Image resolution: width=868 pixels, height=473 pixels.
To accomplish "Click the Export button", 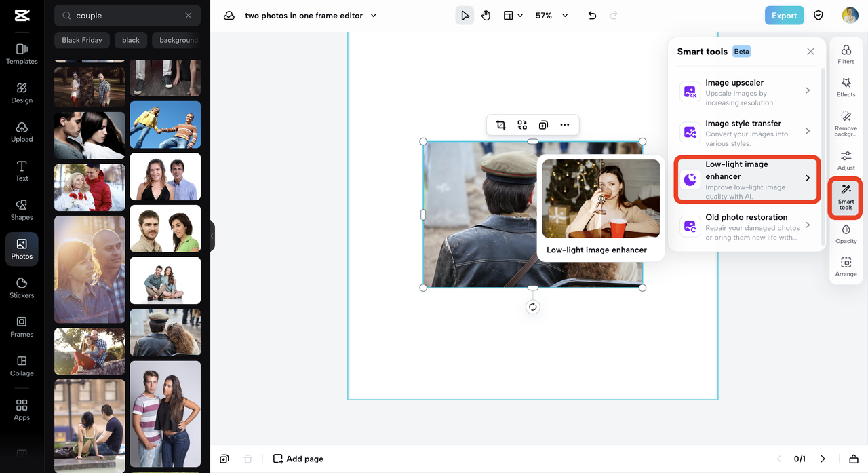I will [x=784, y=15].
